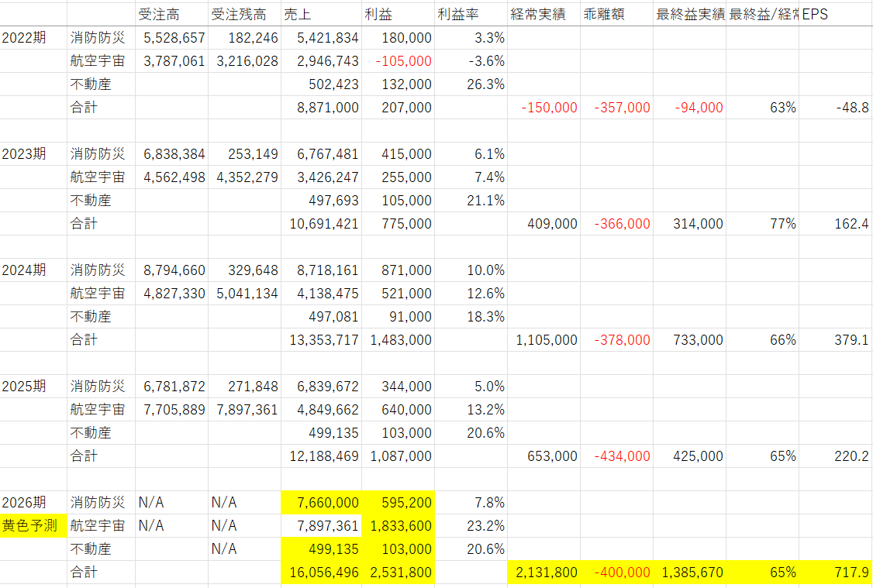The width and height of the screenshot is (873, 588).
Task: Select cell with value 653,000
Action: click(543, 456)
